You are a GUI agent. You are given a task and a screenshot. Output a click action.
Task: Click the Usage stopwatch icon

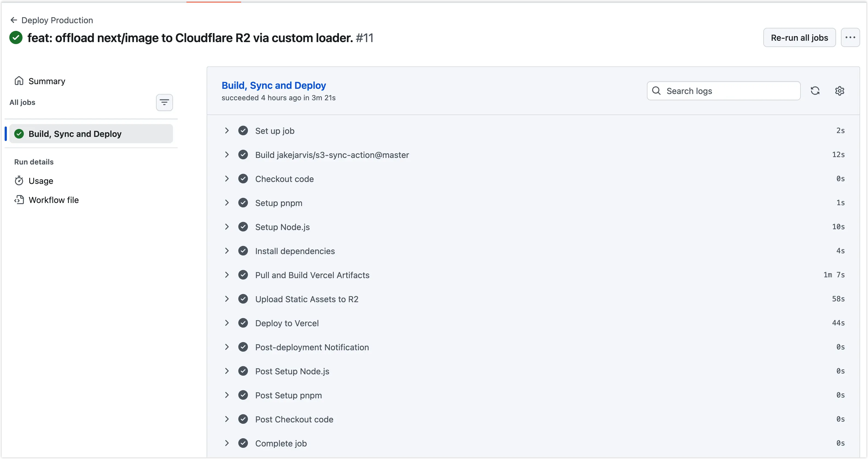point(19,181)
